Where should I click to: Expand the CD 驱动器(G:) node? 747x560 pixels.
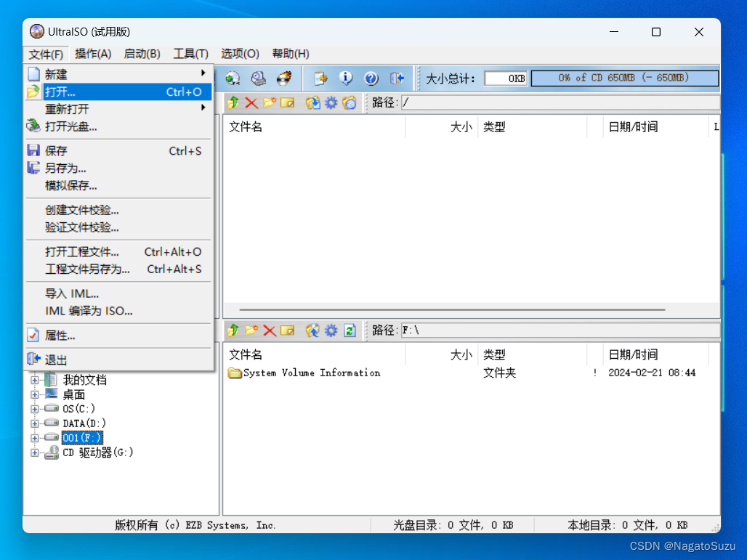[36, 452]
